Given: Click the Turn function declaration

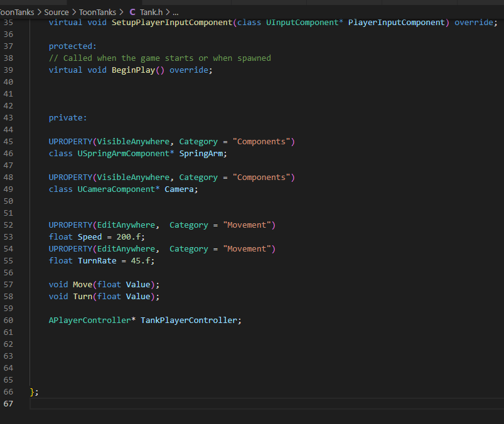Looking at the screenshot, I should coord(81,296).
